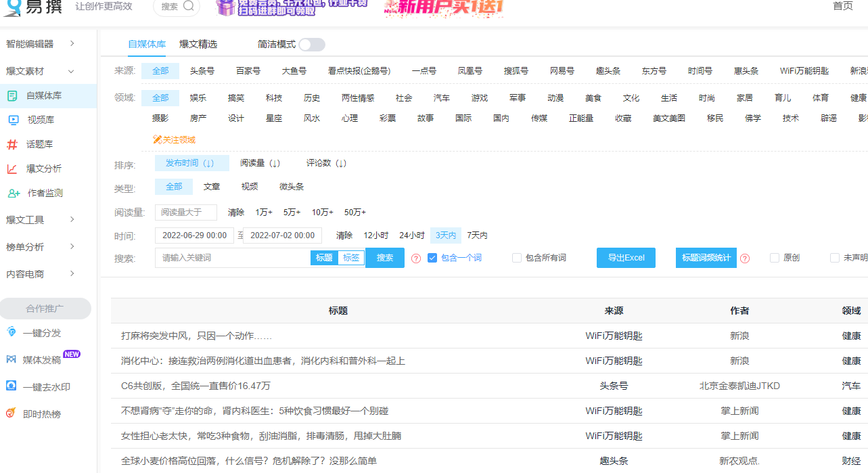Screen dimensions: 868x473
Task: Click author 北京金泰凯迪JTKD
Action: (739, 386)
